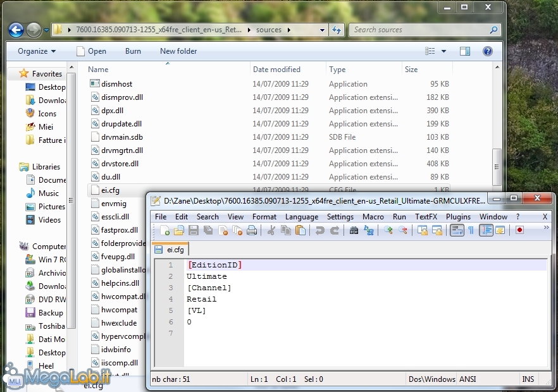Open the address bar history dropdown
Screen dimensions: 558x392
[322, 30]
